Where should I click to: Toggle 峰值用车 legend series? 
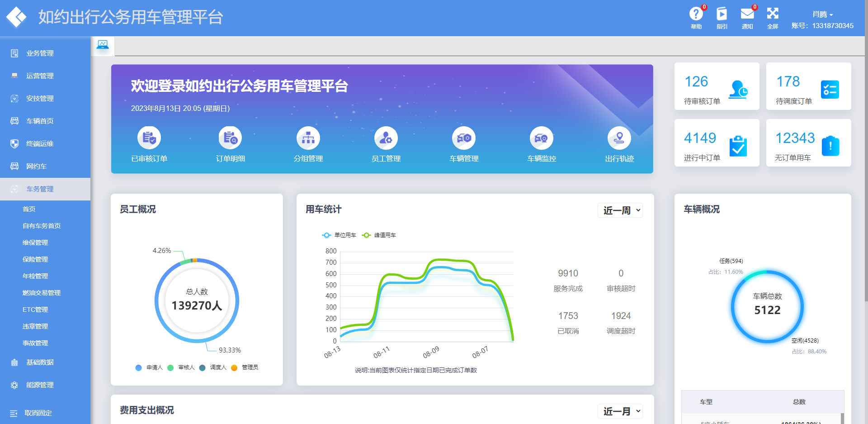[379, 235]
